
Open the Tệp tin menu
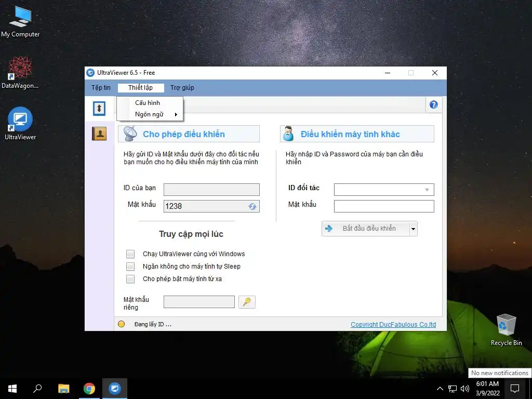click(x=101, y=87)
